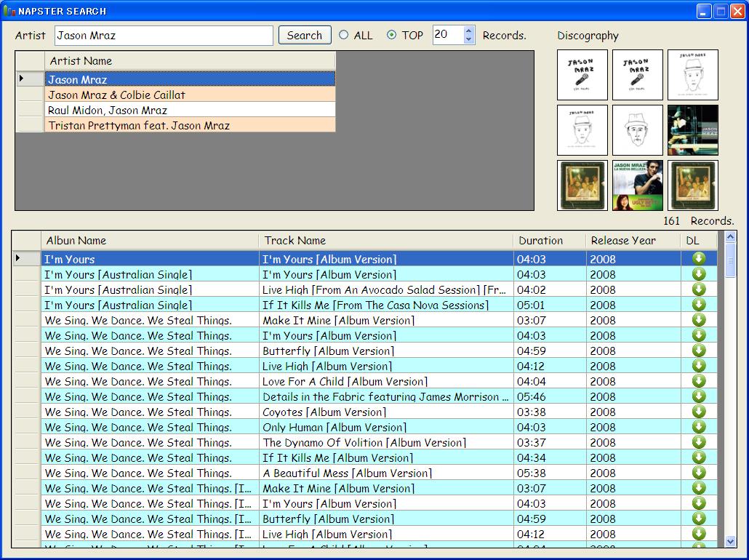Viewport: 749px width, 560px height.
Task: Decrease the TOP records count by one
Action: (x=468, y=39)
